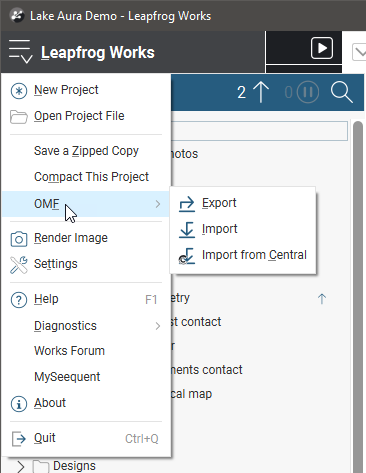Image resolution: width=366 pixels, height=473 pixels.
Task: Click the play button in the top bar
Action: pyautogui.click(x=322, y=48)
